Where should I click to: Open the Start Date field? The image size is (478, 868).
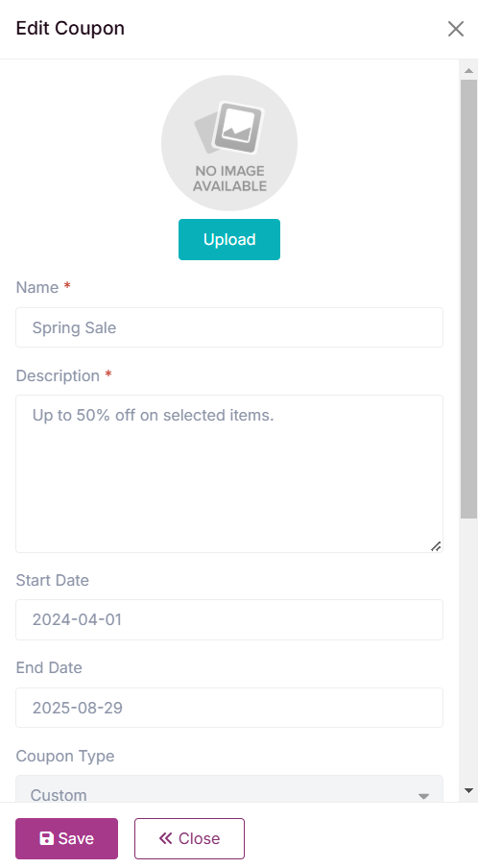229,619
